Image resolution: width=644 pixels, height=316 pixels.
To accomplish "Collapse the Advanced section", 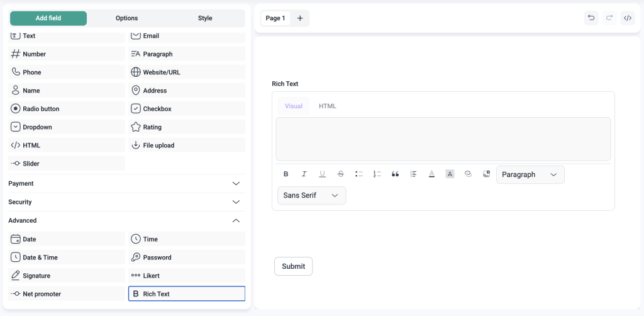I will pos(126,221).
